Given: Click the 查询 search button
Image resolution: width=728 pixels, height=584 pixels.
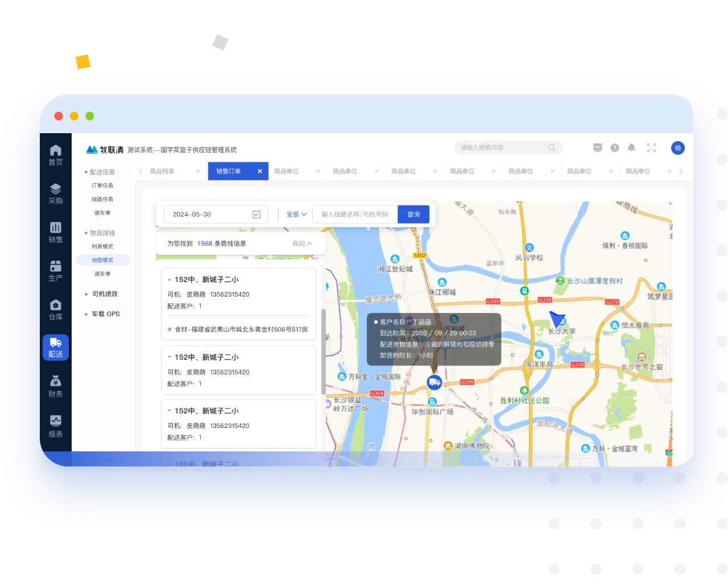Looking at the screenshot, I should tap(413, 215).
